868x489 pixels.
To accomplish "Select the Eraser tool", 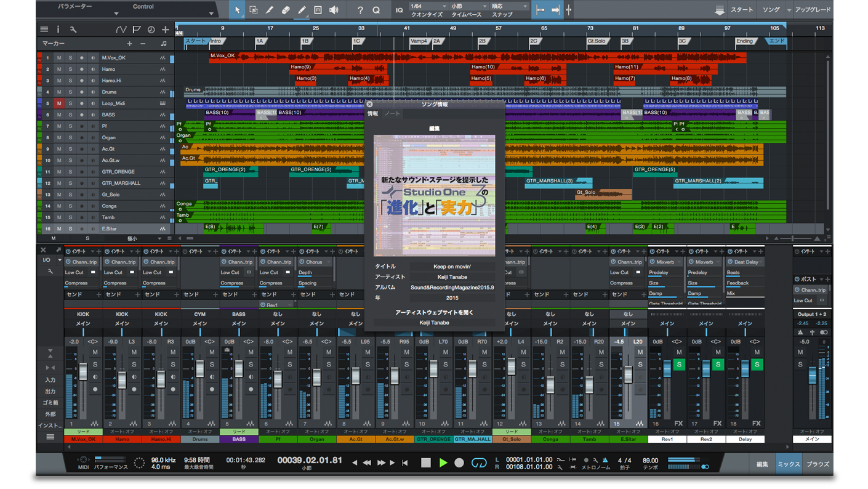I will click(286, 10).
